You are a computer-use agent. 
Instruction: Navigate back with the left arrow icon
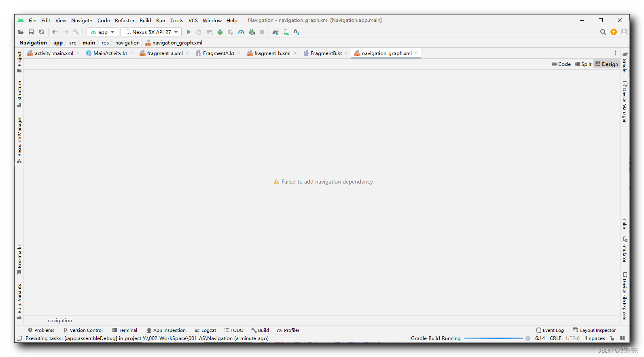[x=55, y=32]
